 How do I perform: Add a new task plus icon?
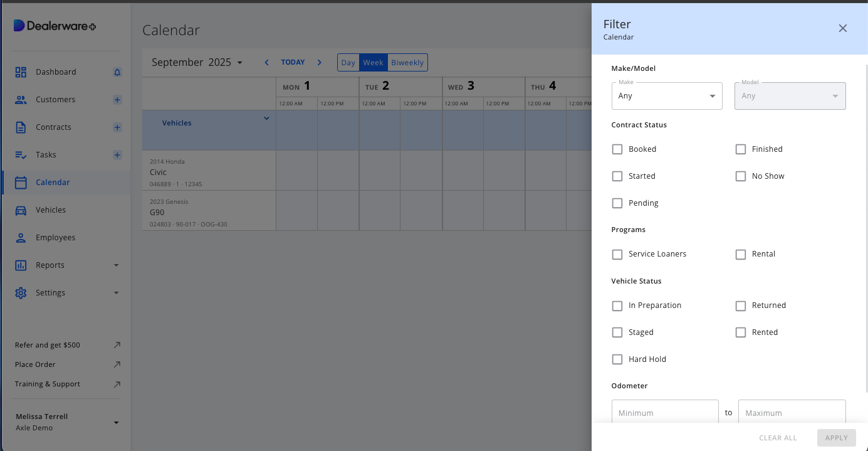coord(117,155)
